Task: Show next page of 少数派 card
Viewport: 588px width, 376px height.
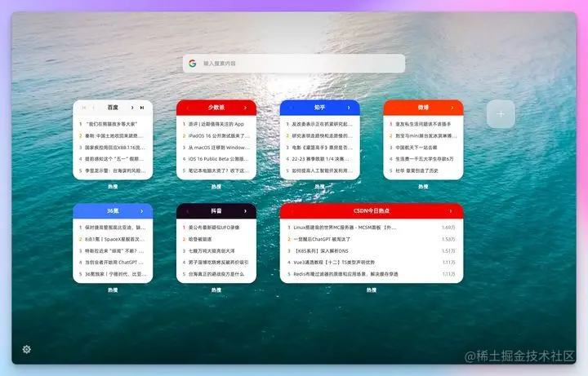Action: pos(246,108)
